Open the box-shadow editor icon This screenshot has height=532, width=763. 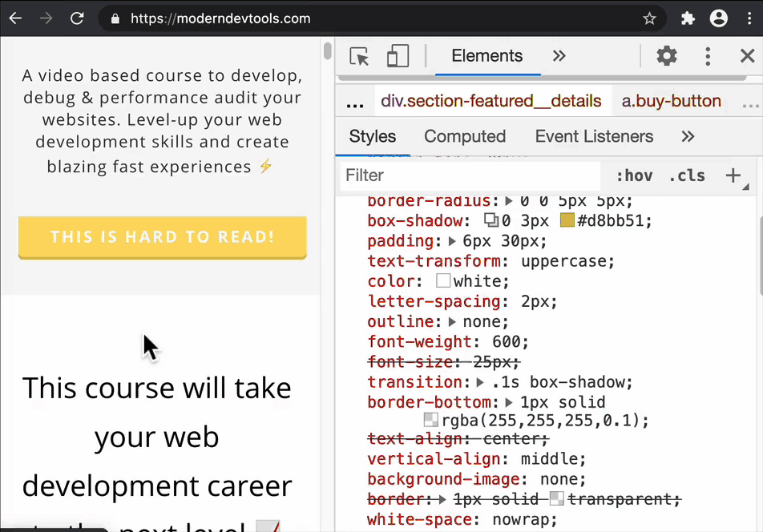tap(491, 220)
